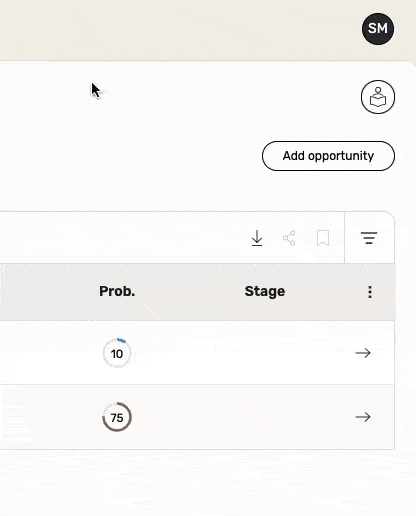Viewport: 416px width, 516px height.
Task: Click the S letter in the avatar
Action: pyautogui.click(x=372, y=29)
